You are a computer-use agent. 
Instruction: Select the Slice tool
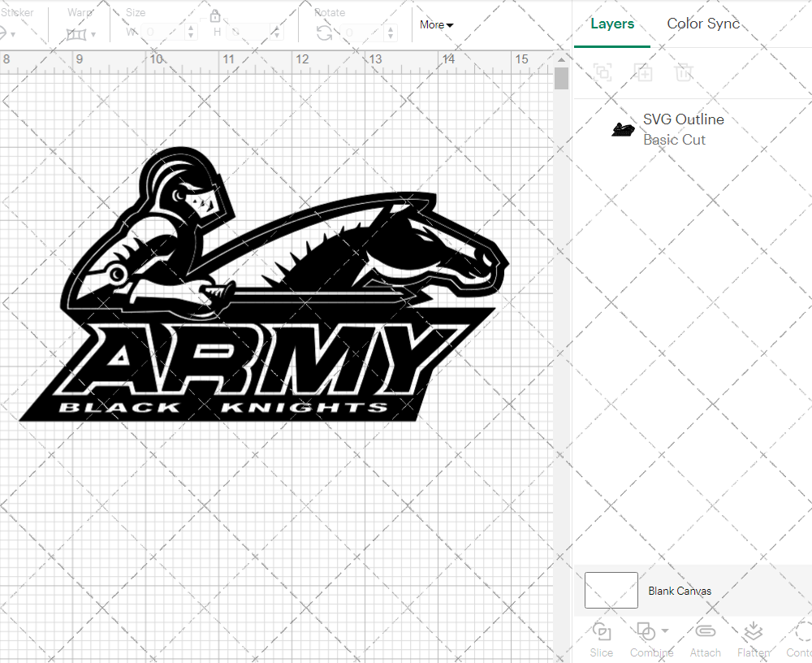pyautogui.click(x=601, y=639)
